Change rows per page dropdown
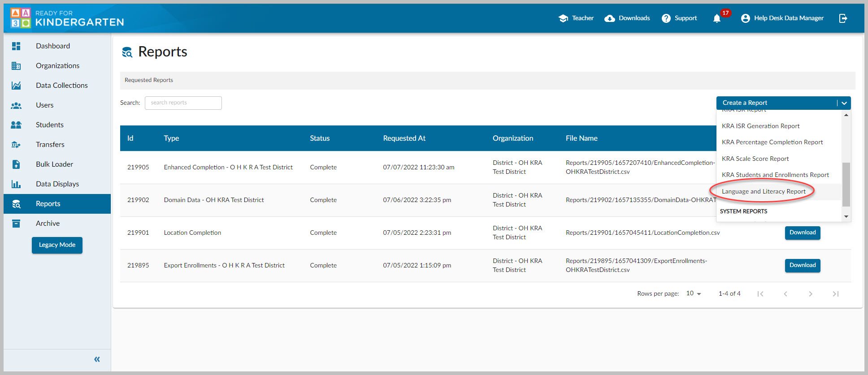 tap(693, 293)
